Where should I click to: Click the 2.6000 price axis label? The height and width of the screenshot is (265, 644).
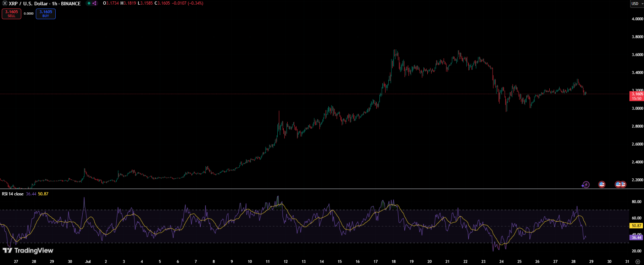(637, 144)
